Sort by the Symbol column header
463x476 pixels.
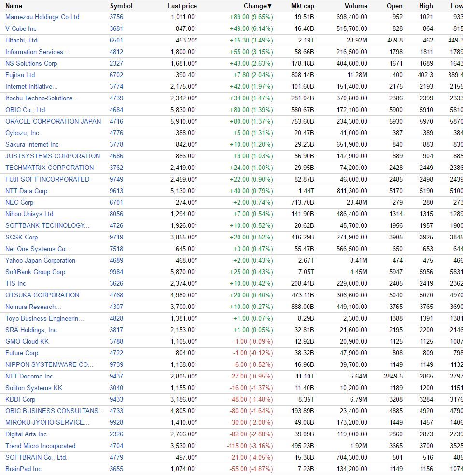(121, 6)
